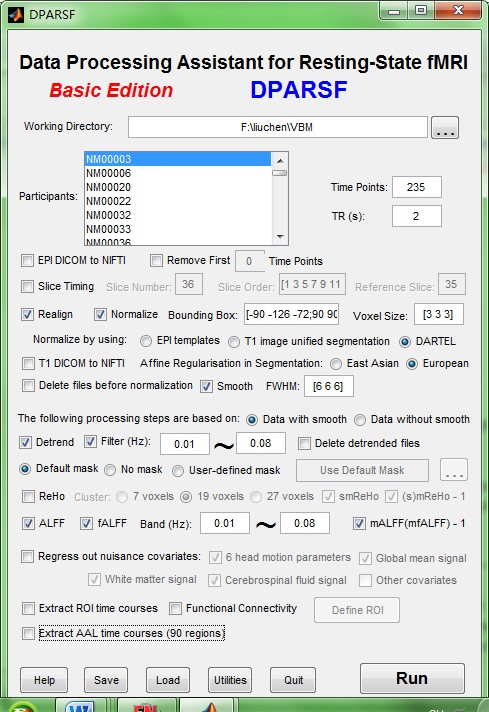Click the up arrow of participants list

tap(280, 160)
